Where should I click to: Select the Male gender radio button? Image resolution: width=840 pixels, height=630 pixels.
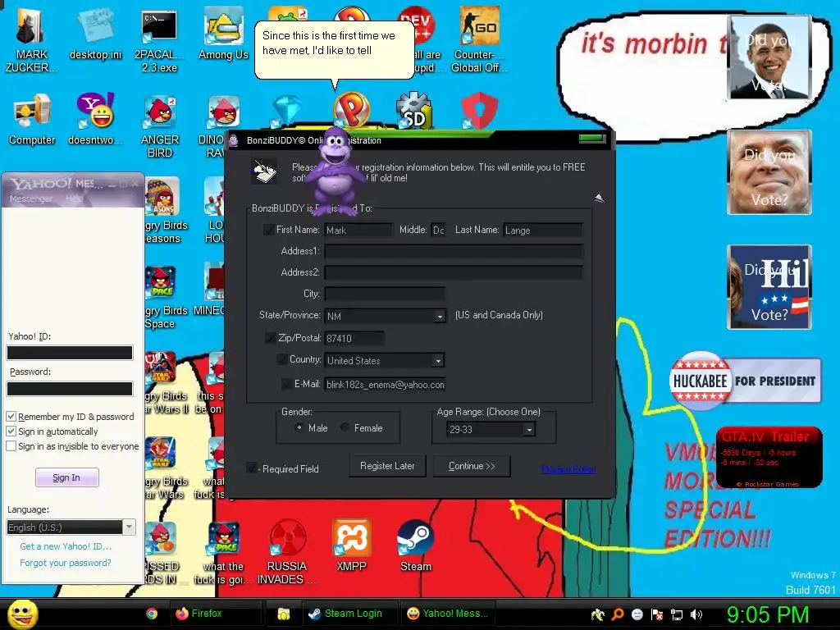coord(299,427)
